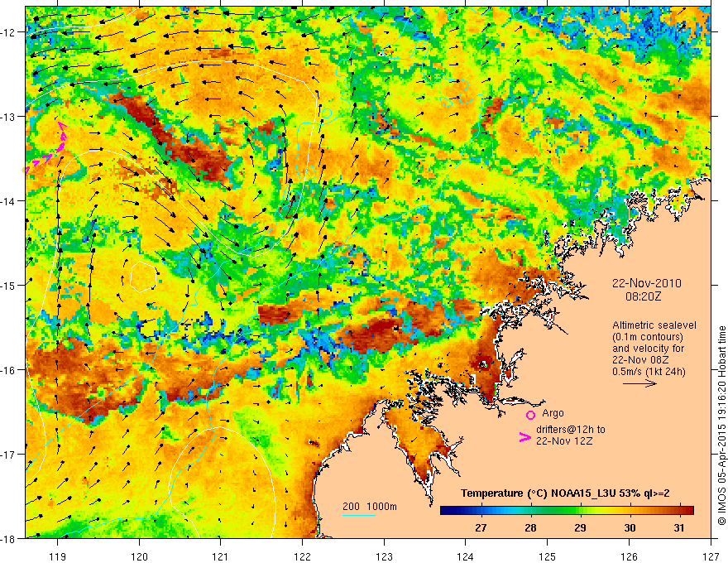Click the time label 08:20Z
Screen dimensions: 728x563
643,296
